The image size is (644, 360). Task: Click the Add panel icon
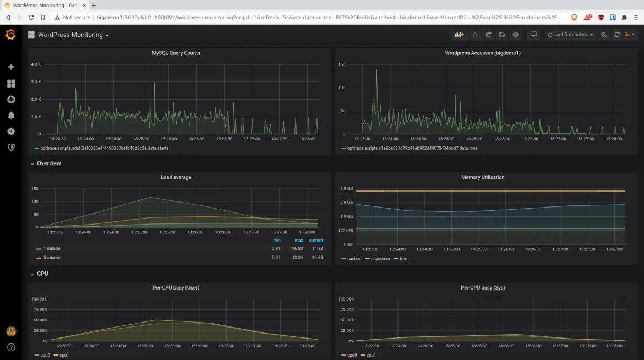tap(459, 35)
